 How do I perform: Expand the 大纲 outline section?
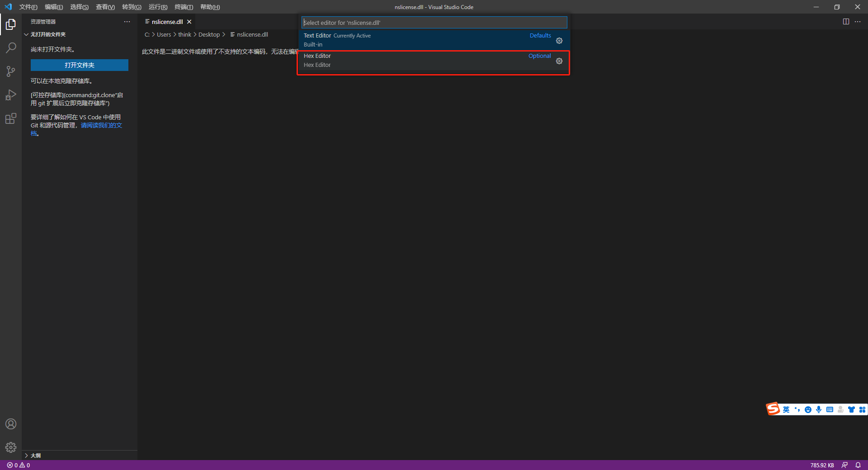(80, 456)
